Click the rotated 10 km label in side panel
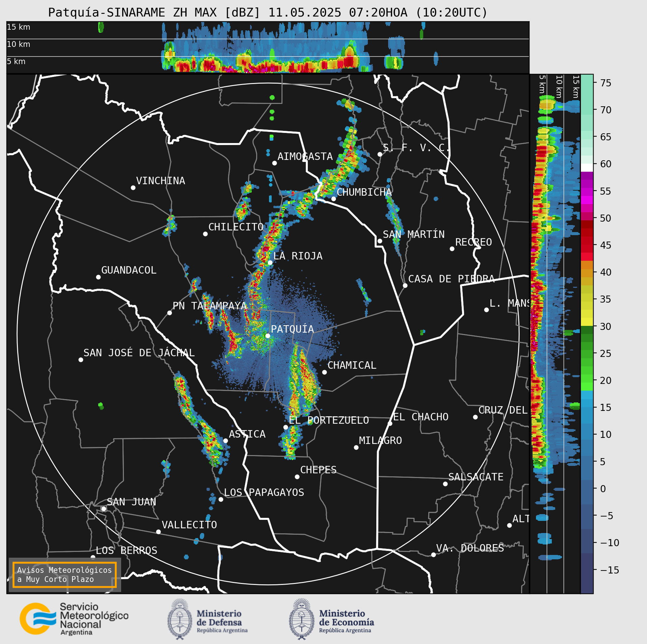 click(559, 86)
